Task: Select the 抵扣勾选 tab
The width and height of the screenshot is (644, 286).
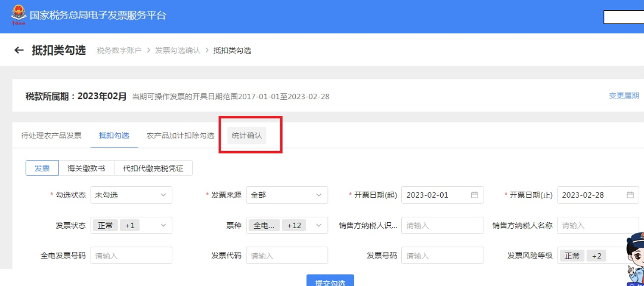Action: (x=114, y=136)
